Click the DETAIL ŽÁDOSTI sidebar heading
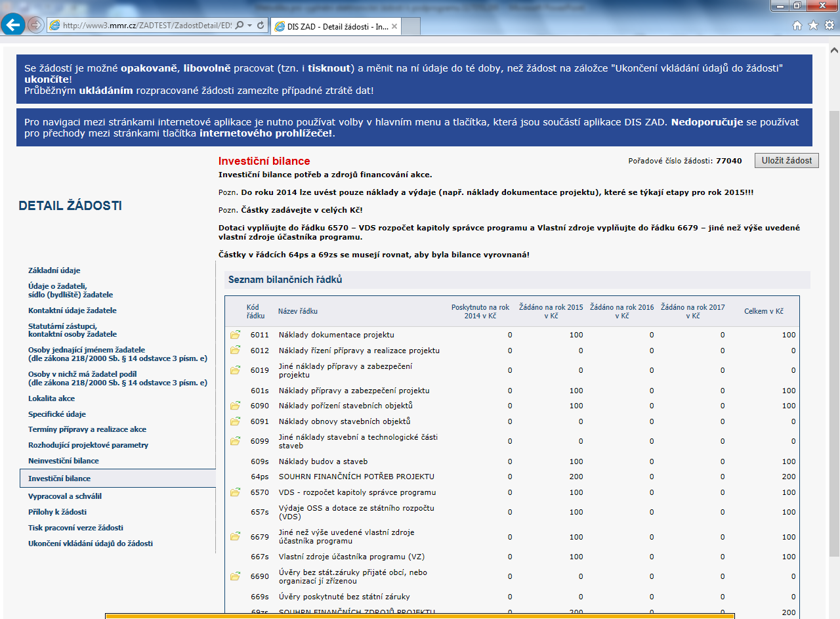 click(x=70, y=206)
